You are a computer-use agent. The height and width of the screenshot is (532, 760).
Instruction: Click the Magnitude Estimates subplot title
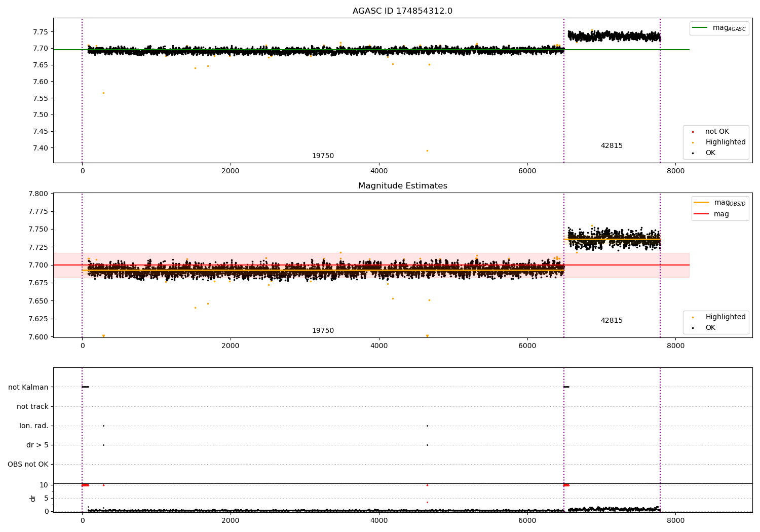point(402,186)
